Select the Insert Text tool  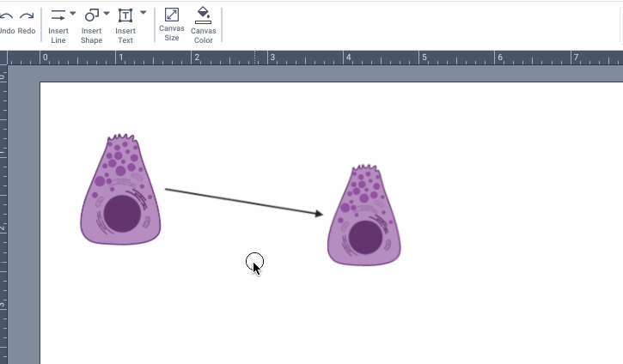tap(125, 15)
